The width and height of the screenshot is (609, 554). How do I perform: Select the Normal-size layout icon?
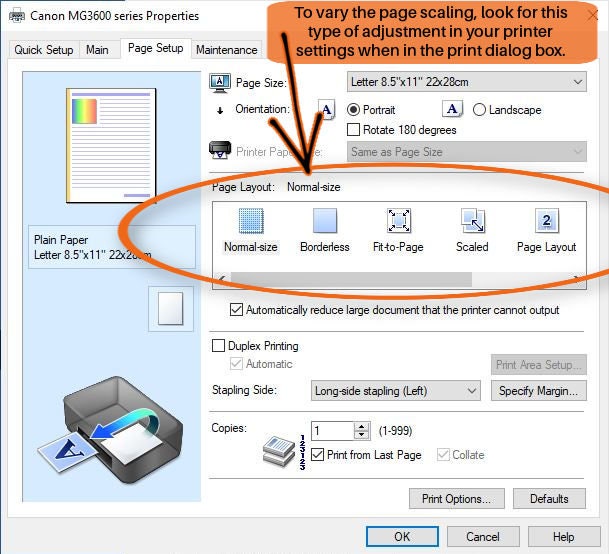tap(251, 221)
